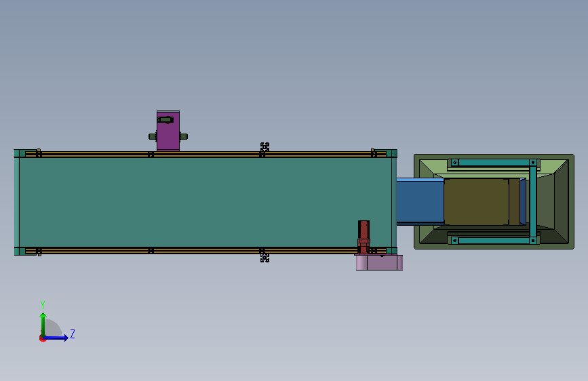
Task: Select the top teal horizontal bar in the hopper
Action: [494, 163]
